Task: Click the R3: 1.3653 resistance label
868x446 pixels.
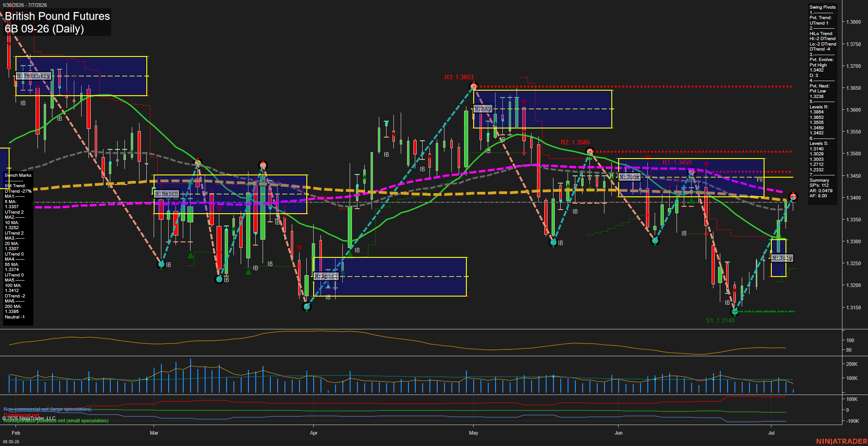Action: 459,77
